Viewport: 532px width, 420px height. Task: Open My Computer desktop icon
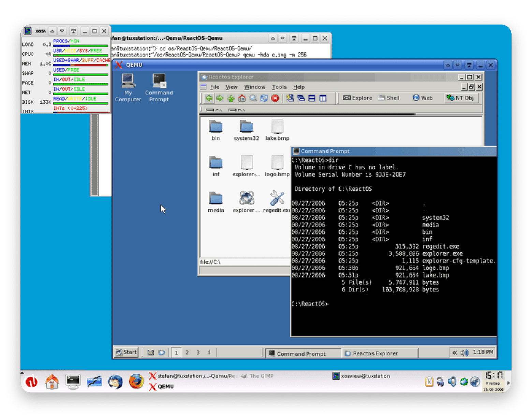click(x=128, y=88)
